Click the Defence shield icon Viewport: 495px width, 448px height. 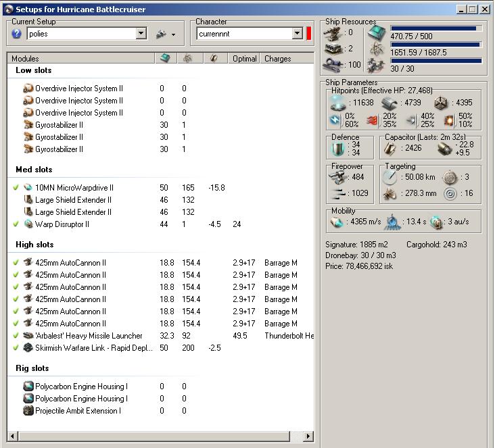point(338,149)
